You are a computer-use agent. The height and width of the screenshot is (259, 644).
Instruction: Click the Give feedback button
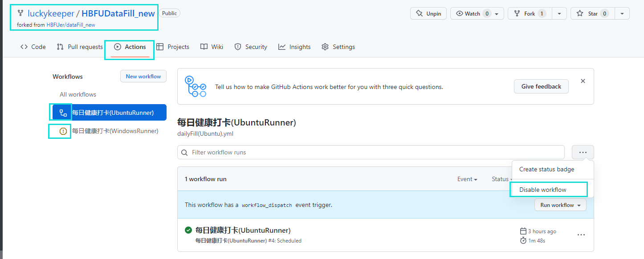coord(541,86)
